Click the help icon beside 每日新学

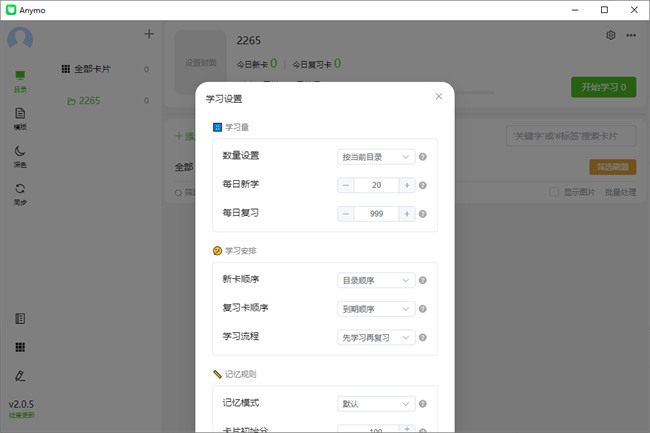tap(423, 185)
